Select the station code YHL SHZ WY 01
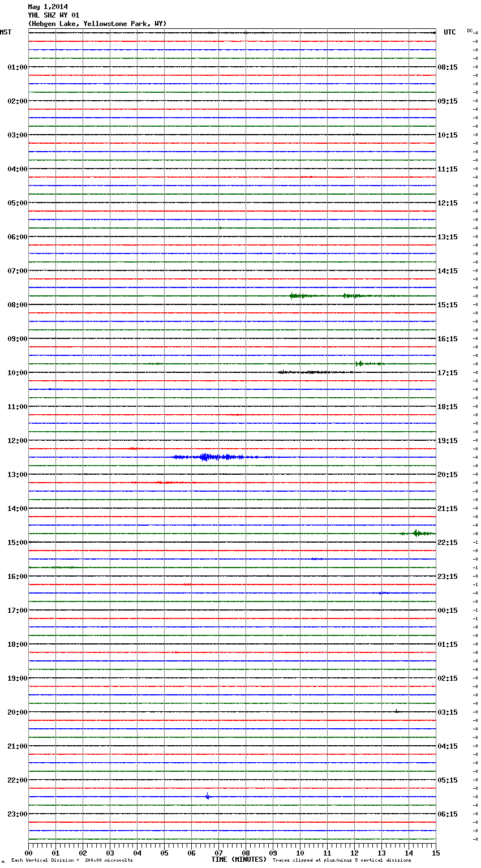481x868 pixels. click(54, 15)
